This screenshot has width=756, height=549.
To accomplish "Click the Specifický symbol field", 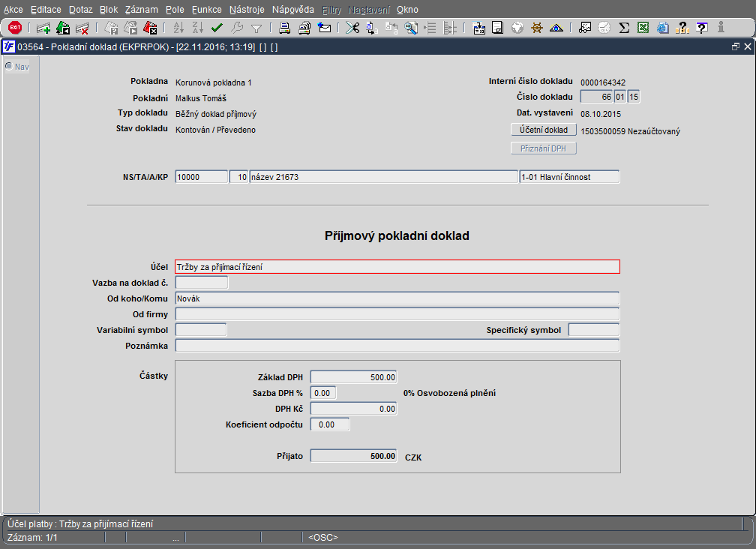I will (593, 330).
